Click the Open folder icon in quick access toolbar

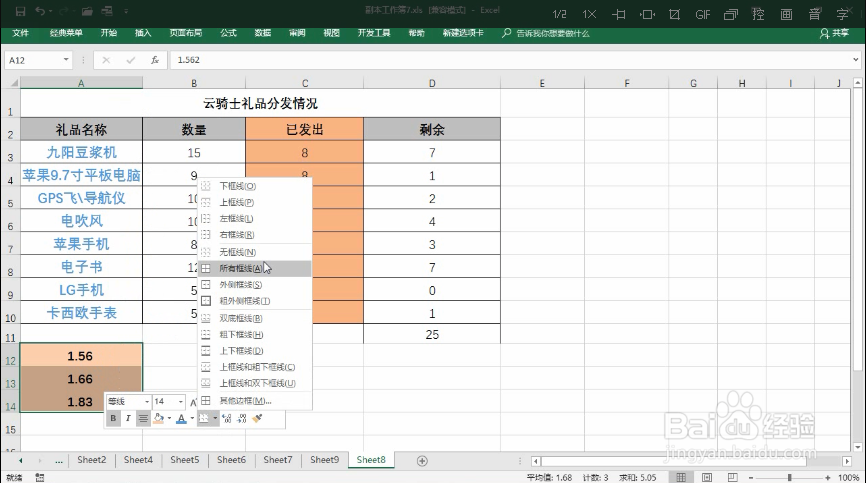(87, 11)
